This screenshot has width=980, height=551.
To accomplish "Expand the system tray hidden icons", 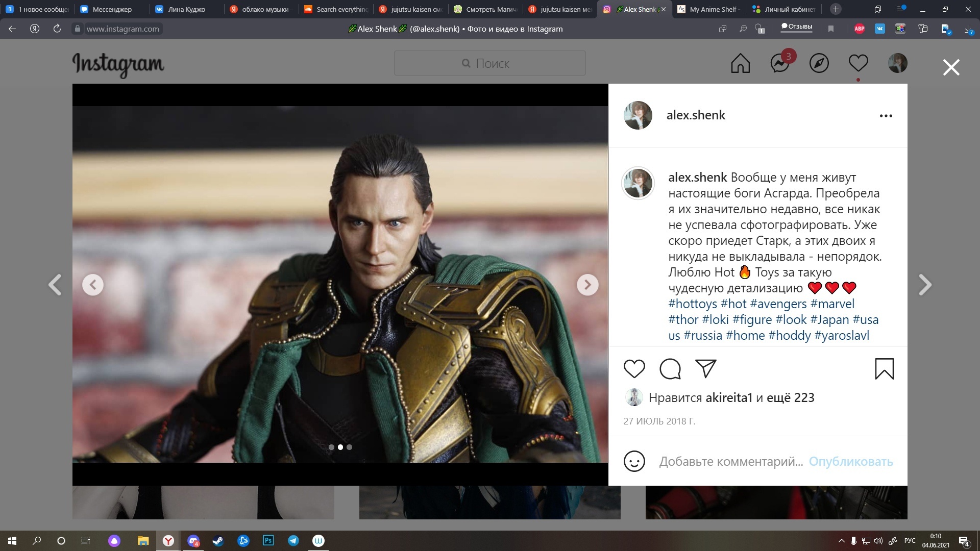I will (841, 541).
